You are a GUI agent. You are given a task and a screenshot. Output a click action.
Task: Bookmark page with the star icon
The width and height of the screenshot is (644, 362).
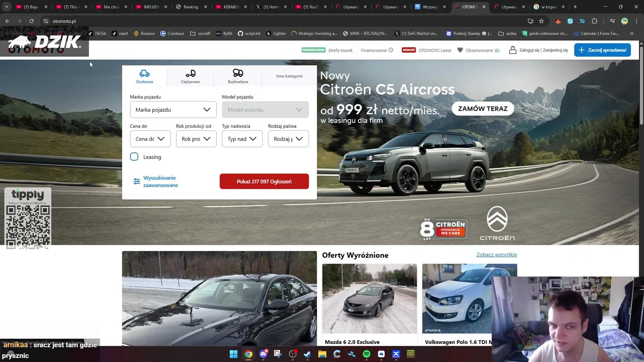(541, 21)
